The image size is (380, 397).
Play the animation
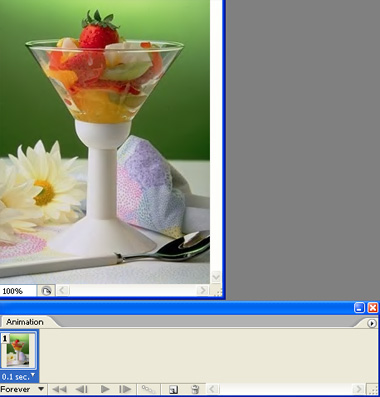(x=105, y=389)
